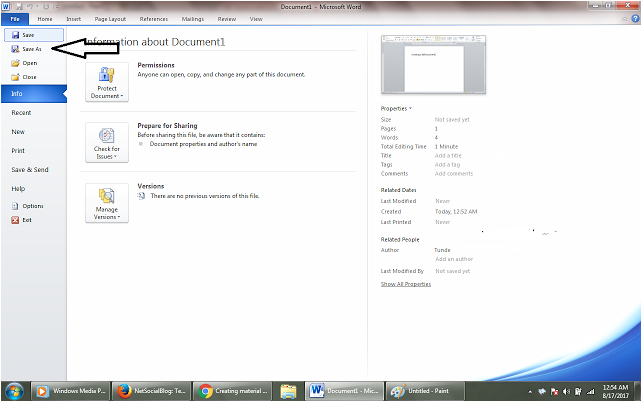Select the Print backstage section
The width and height of the screenshot is (644, 403).
(18, 150)
